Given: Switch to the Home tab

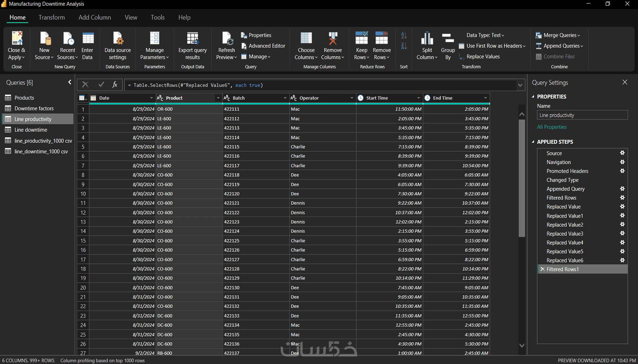Looking at the screenshot, I should coord(18,17).
